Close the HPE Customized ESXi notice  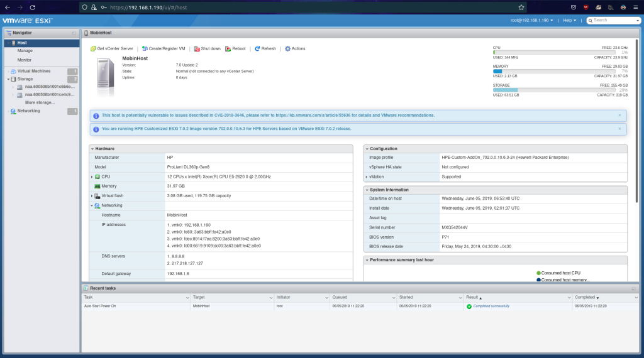[619, 129]
